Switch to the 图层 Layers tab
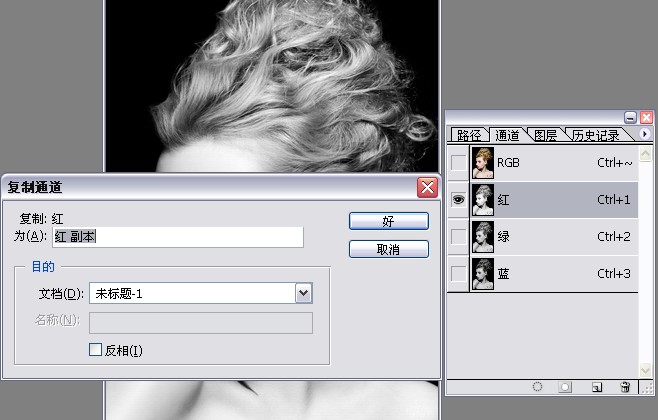658x420 pixels. (546, 135)
